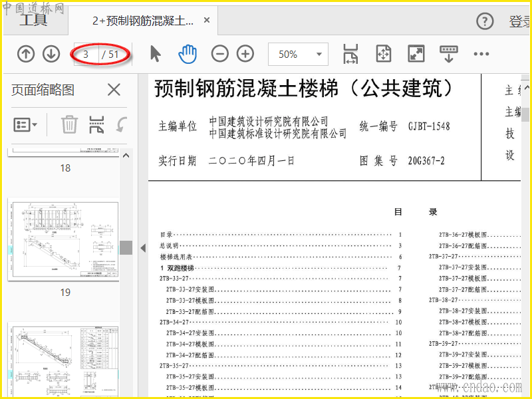
Task: Click the 2TB-39-27模板图 entry
Action: pyautogui.click(x=479, y=365)
